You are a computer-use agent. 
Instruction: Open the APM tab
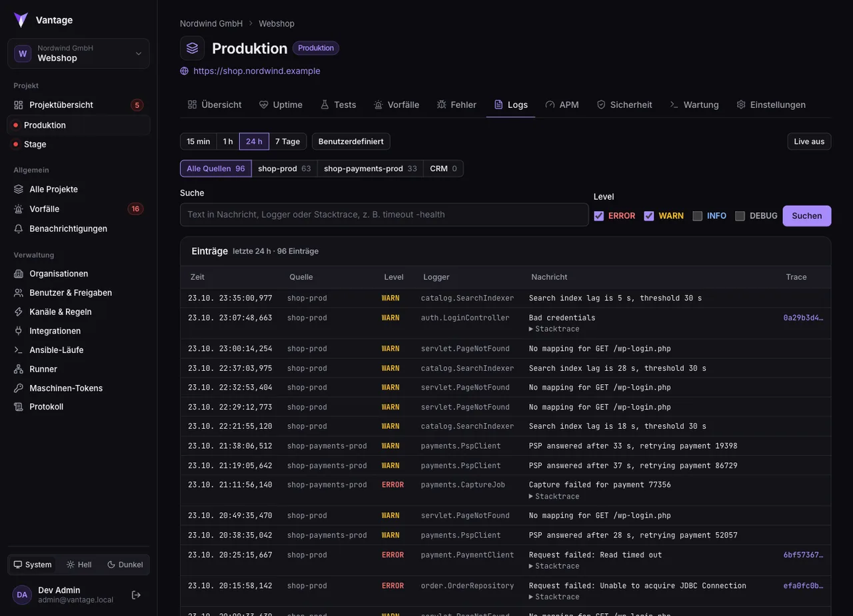click(562, 105)
